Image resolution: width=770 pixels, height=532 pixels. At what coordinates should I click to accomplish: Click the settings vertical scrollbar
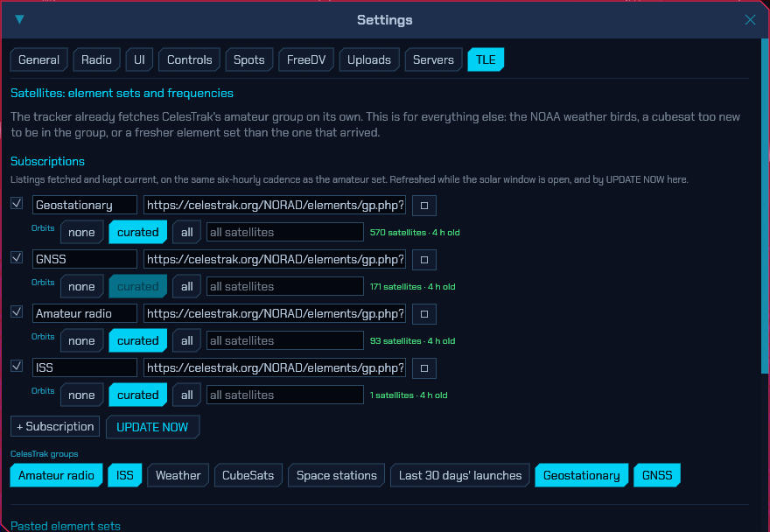click(x=764, y=206)
